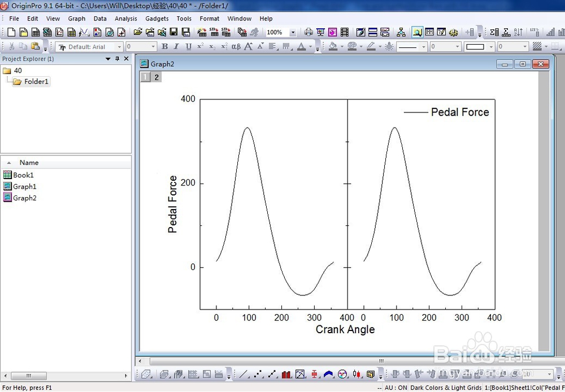Screen dimensions: 565x392
Task: Click the Line + Symbol plot icon
Action: click(272, 374)
